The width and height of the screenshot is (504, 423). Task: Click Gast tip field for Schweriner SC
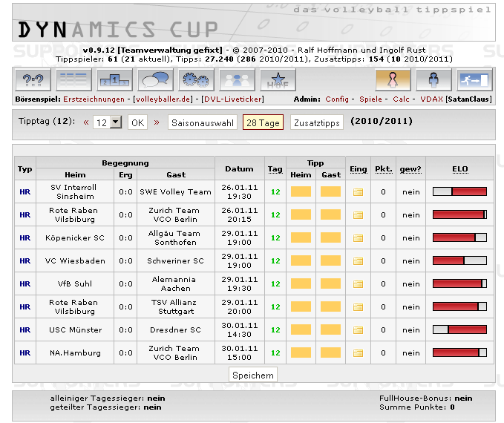[331, 260]
